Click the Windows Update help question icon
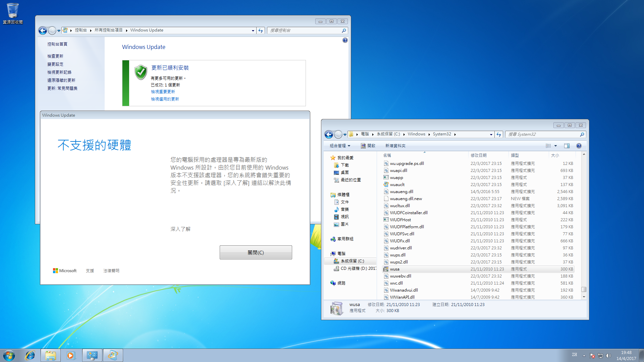Image resolution: width=644 pixels, height=362 pixels. point(345,40)
